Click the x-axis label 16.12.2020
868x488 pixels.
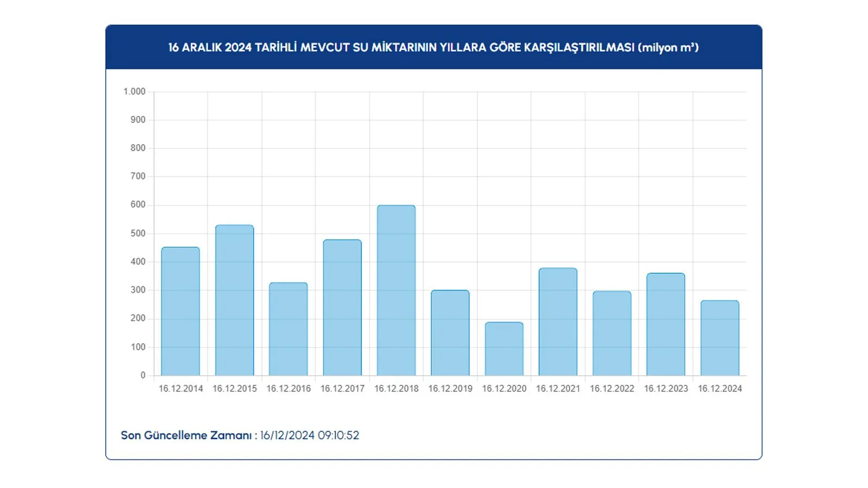504,389
